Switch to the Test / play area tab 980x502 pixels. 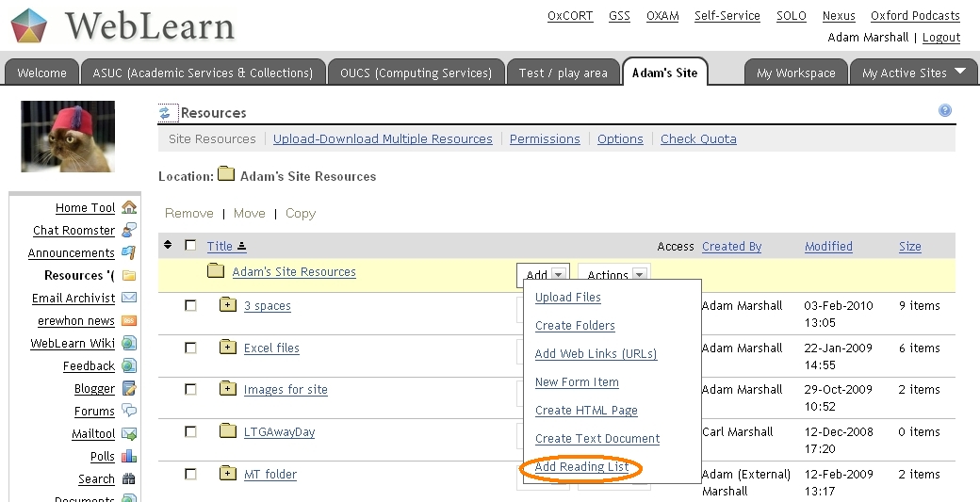563,73
